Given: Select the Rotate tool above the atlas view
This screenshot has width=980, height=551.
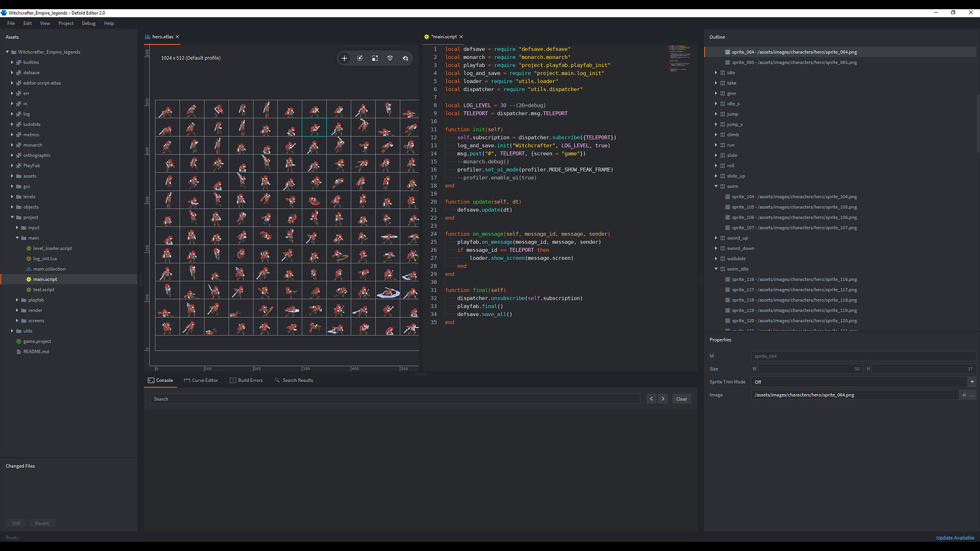Looking at the screenshot, I should click(x=360, y=58).
